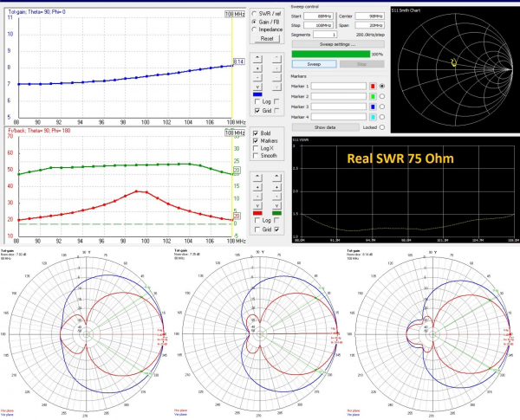Click the Reset button
Viewport: 520px width, 420px height.
(267, 38)
